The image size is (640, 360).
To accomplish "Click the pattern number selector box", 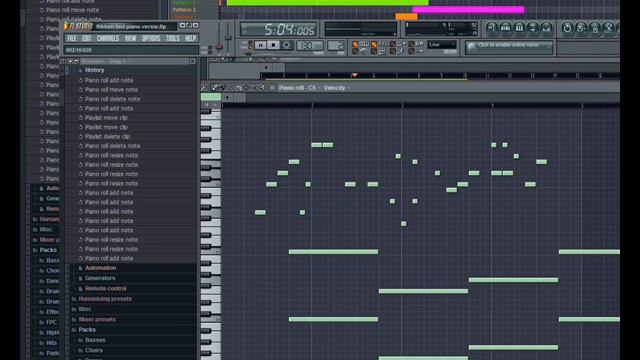I will [x=336, y=45].
